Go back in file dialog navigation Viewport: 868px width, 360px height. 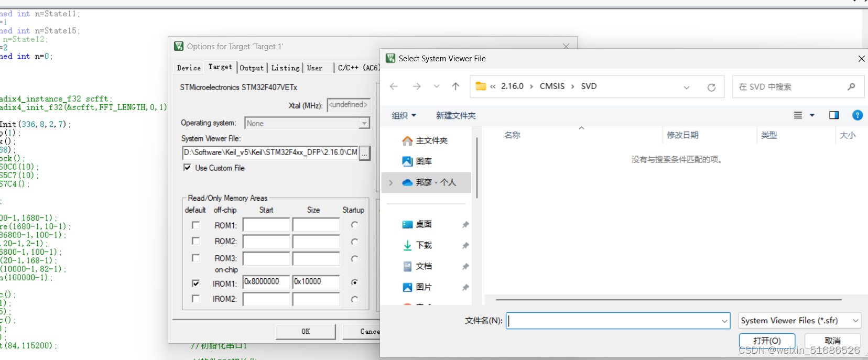click(394, 86)
